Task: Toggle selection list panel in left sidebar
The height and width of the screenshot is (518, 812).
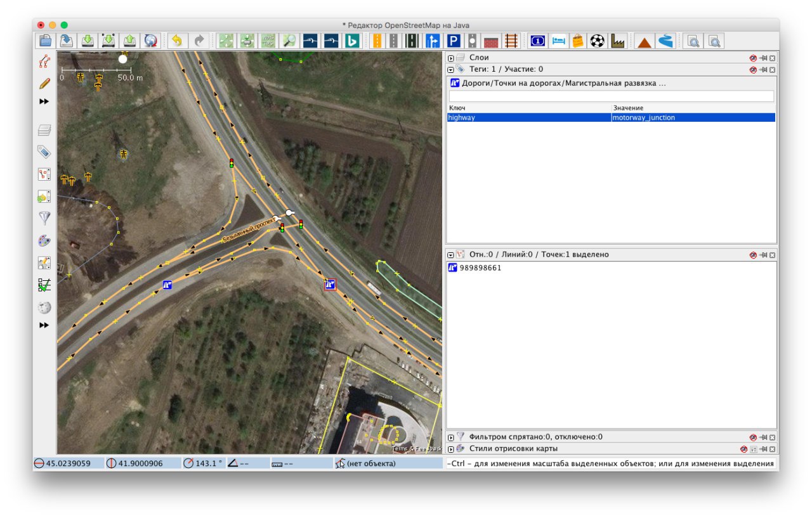Action: click(x=44, y=174)
